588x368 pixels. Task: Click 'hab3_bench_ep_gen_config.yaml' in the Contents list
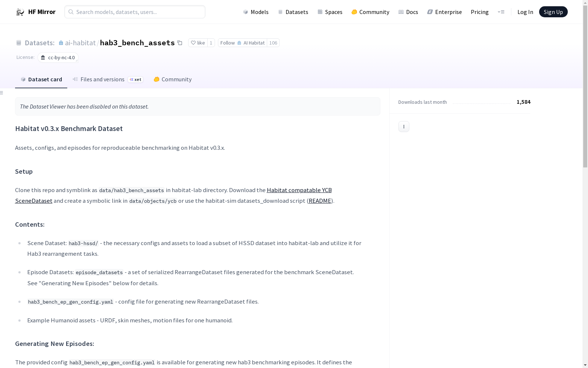pyautogui.click(x=71, y=302)
